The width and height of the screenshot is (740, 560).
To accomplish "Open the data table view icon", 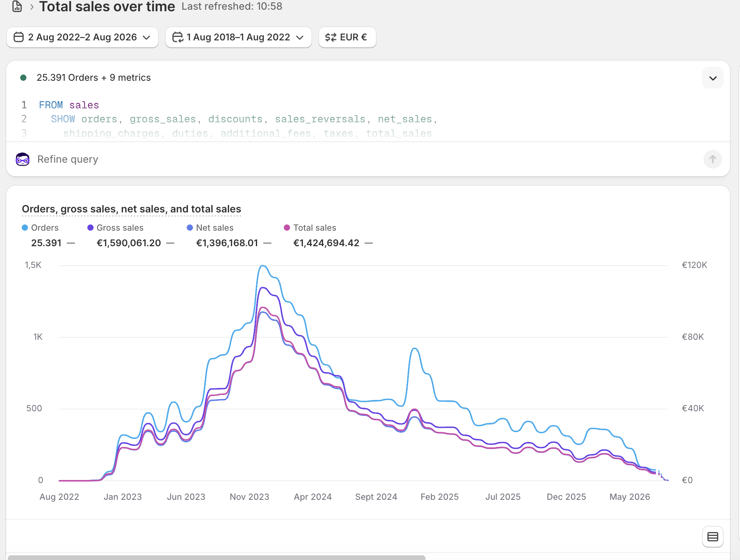I will click(712, 537).
